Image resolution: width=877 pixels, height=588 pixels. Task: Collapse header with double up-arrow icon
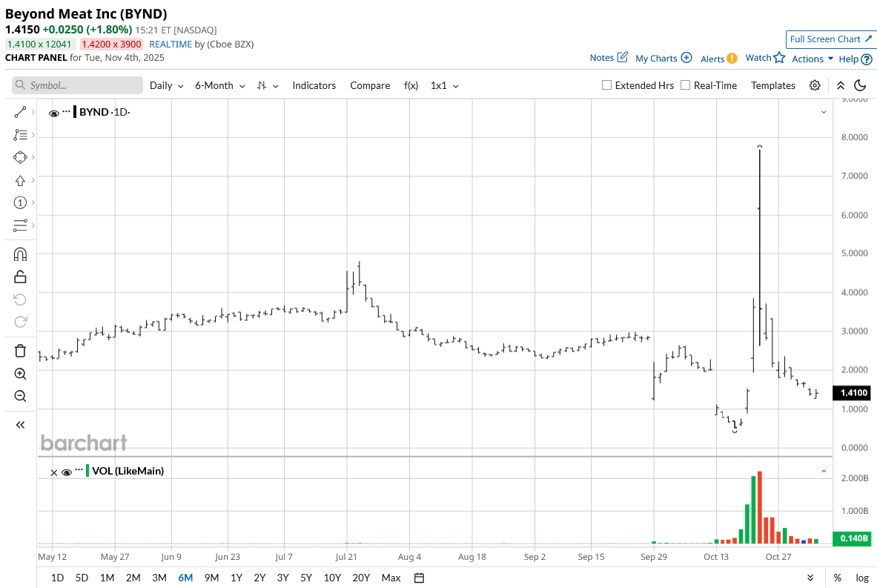click(x=840, y=85)
